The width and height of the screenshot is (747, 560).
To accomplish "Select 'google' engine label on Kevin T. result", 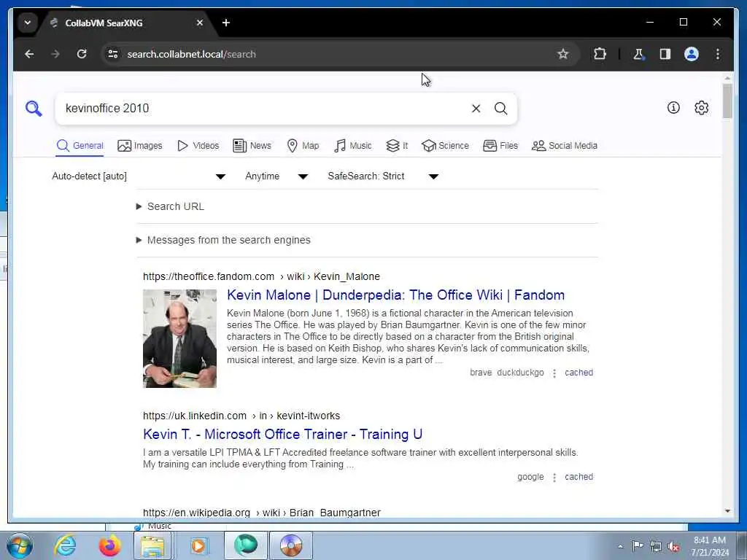I will (530, 477).
